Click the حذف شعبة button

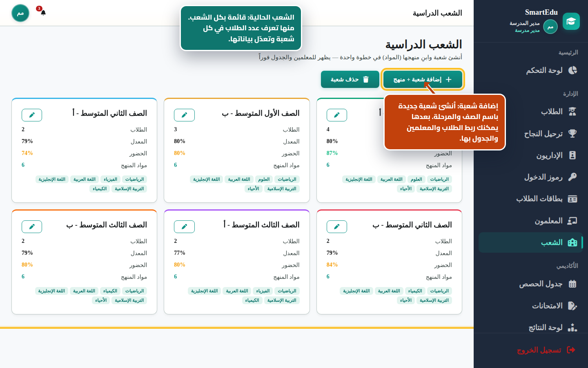pyautogui.click(x=350, y=79)
